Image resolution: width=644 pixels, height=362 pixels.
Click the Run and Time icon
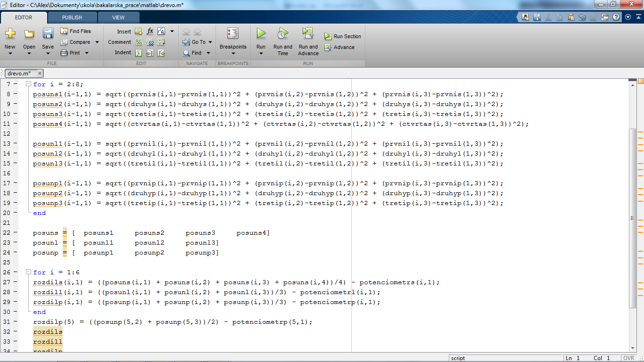point(282,33)
